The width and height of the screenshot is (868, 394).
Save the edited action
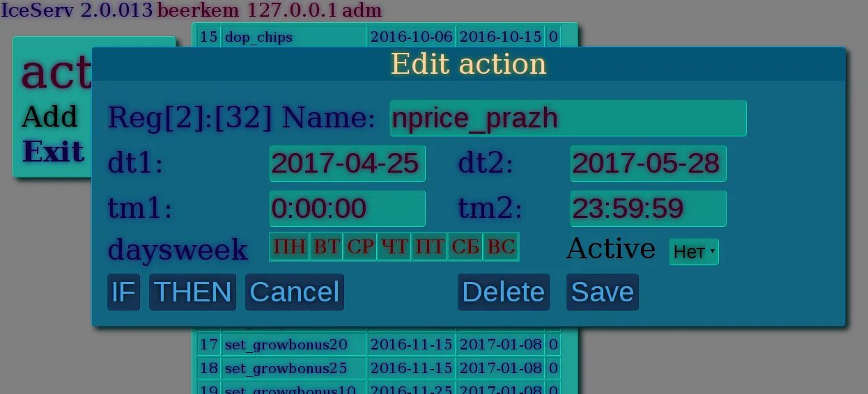tap(603, 292)
